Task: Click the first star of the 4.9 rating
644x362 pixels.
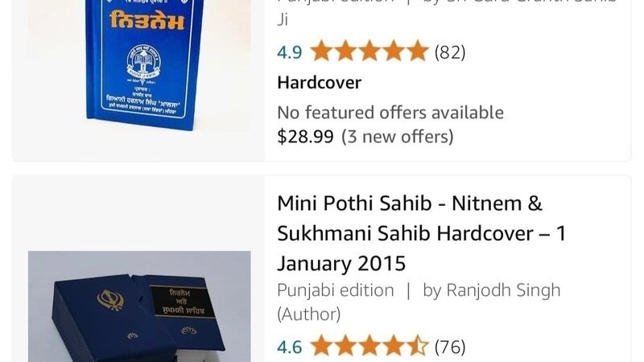Action: tap(320, 51)
